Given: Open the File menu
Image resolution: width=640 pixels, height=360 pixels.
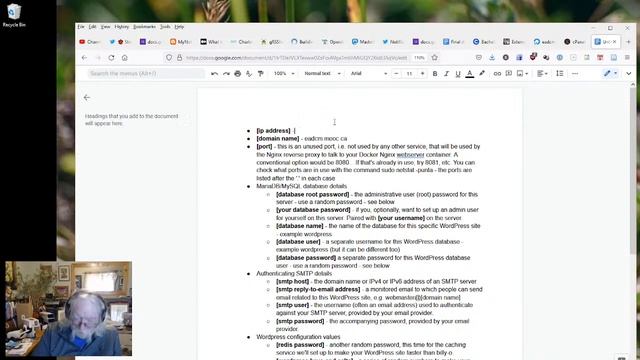Looking at the screenshot, I should click(81, 27).
